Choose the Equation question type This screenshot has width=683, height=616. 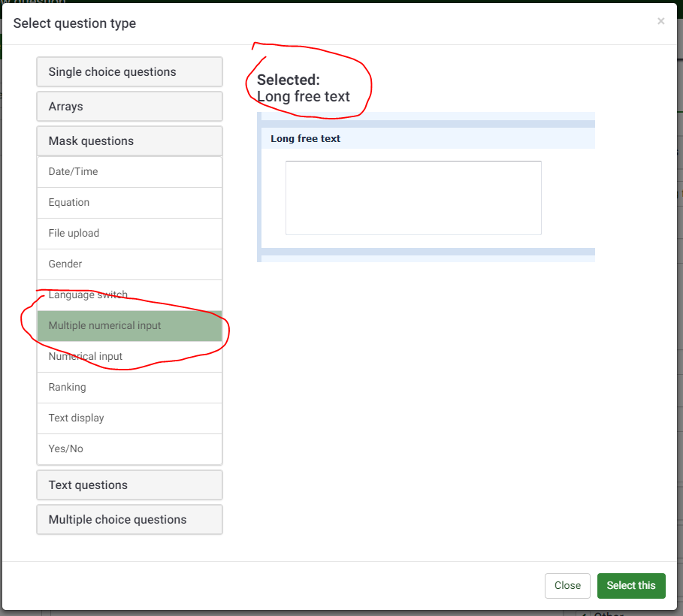129,203
